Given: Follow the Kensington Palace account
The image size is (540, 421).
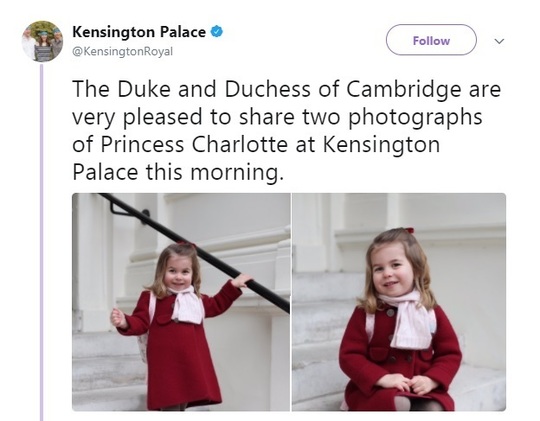Looking at the screenshot, I should tap(431, 40).
